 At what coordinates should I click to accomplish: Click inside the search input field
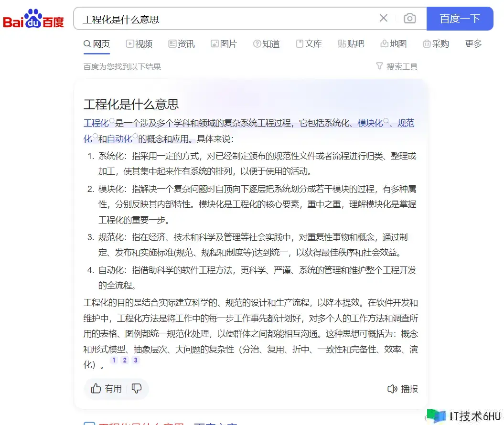(x=225, y=19)
